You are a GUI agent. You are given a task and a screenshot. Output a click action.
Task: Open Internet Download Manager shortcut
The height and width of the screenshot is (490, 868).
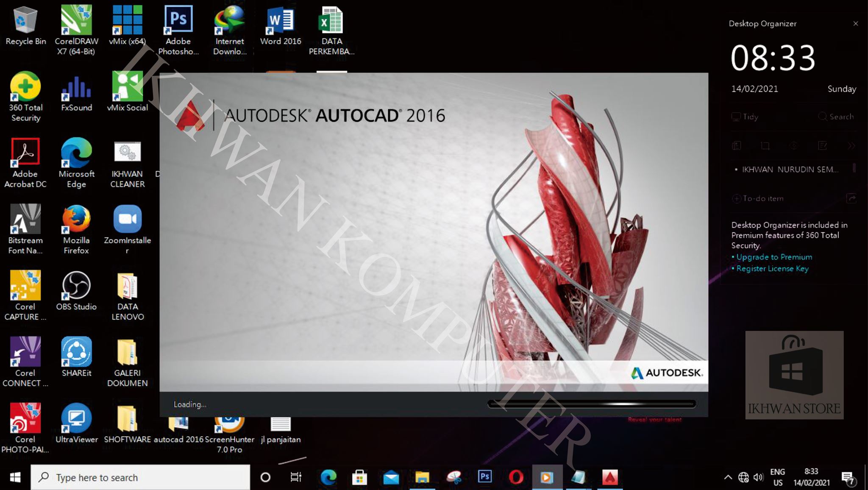[229, 30]
